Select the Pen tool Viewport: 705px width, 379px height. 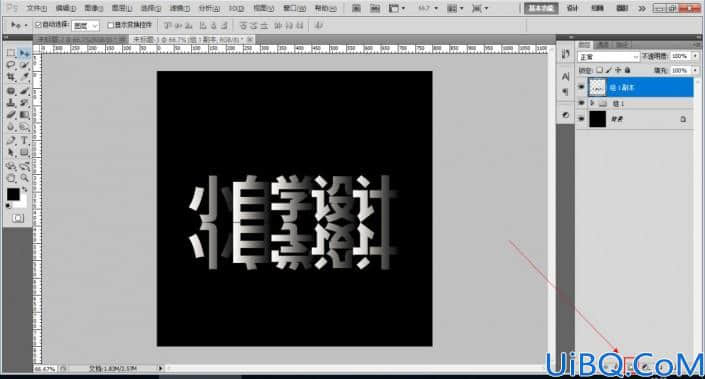(x=11, y=141)
